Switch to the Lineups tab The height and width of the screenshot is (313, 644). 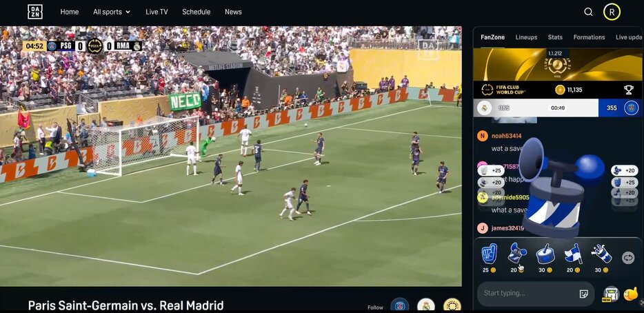[x=526, y=37]
